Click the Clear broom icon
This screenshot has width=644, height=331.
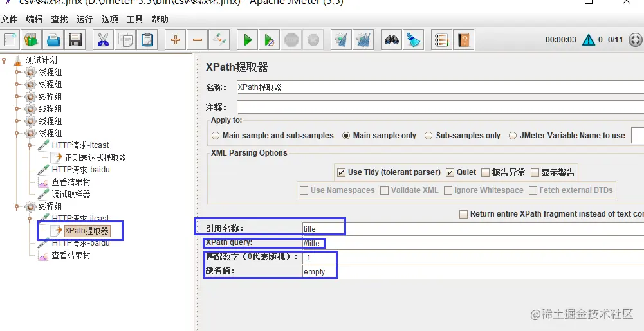[341, 40]
